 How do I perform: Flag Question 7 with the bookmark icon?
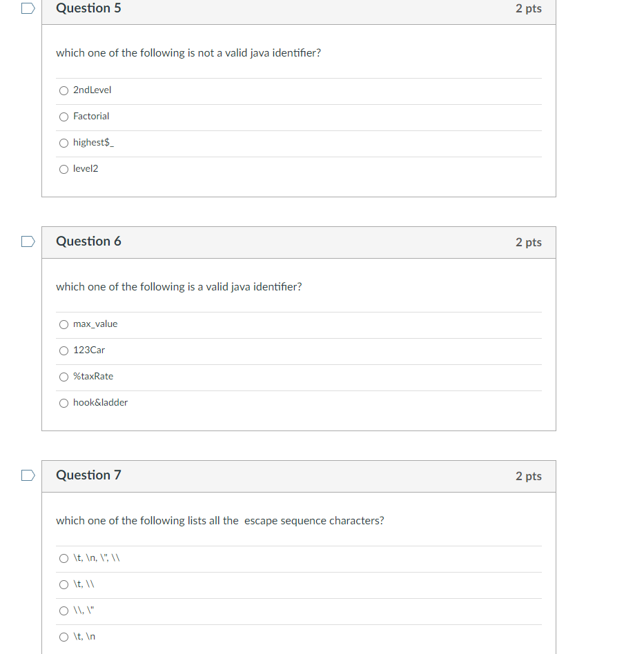coord(28,475)
